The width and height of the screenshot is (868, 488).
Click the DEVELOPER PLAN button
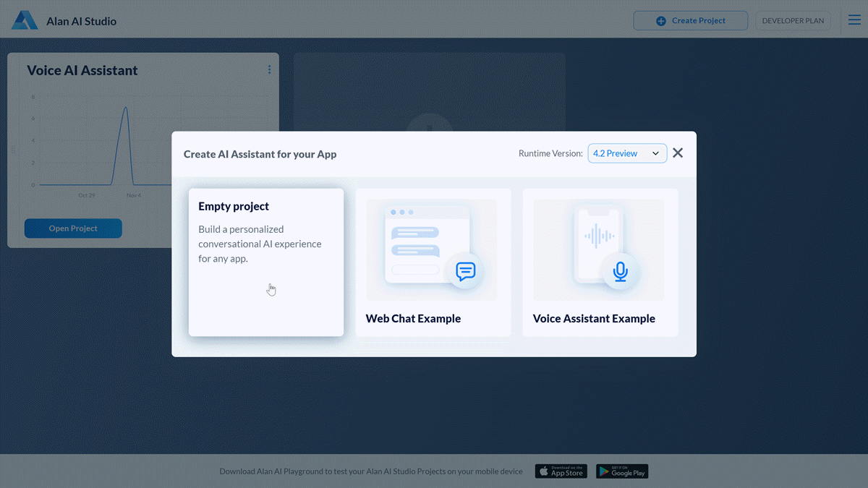793,21
